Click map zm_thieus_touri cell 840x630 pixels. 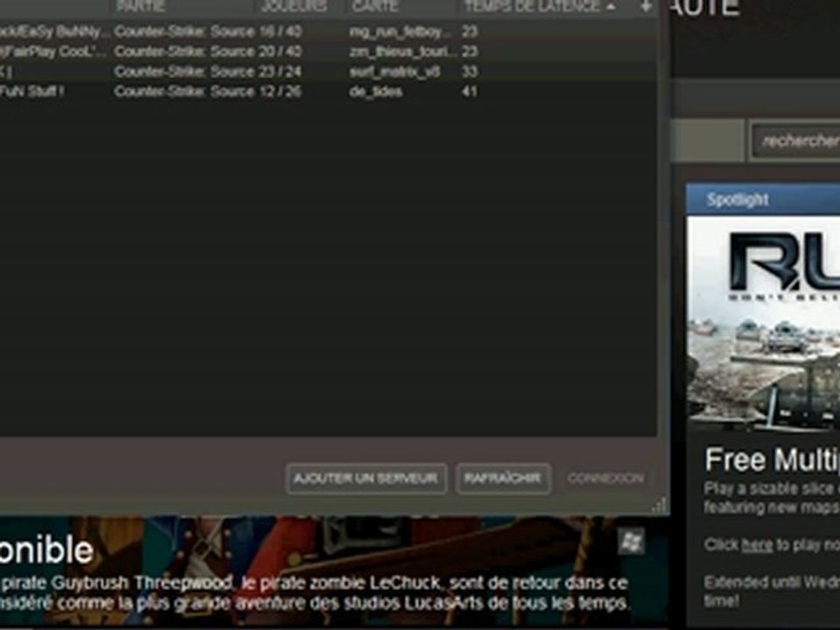tap(402, 52)
